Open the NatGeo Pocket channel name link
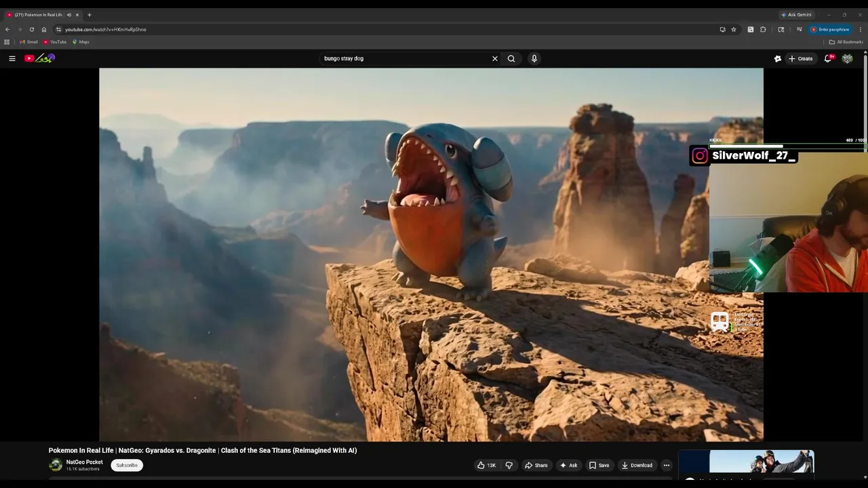 [x=85, y=462]
